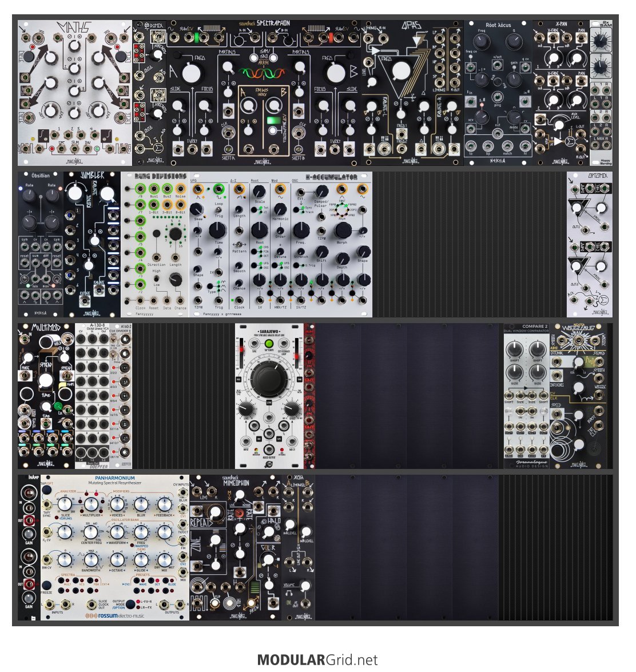
Task: Click the Rung Divisions Length knob
Action: click(x=175, y=233)
